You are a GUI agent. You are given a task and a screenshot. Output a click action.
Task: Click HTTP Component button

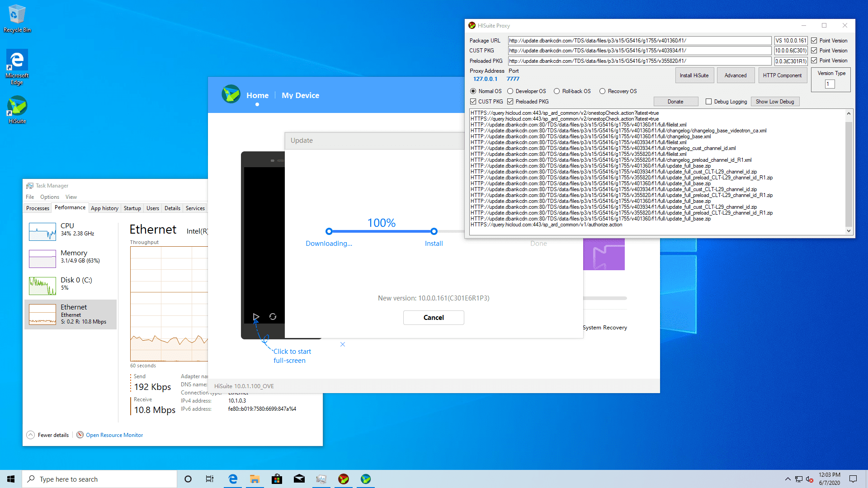point(782,75)
